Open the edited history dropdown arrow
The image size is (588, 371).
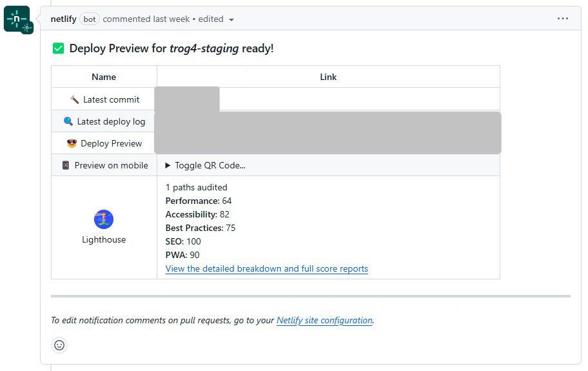(231, 19)
